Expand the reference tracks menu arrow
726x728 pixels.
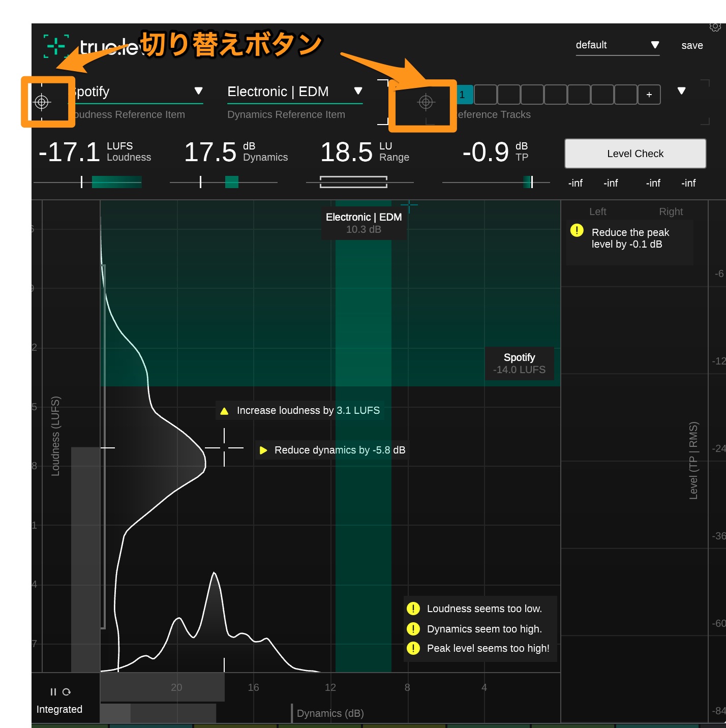[x=681, y=91]
